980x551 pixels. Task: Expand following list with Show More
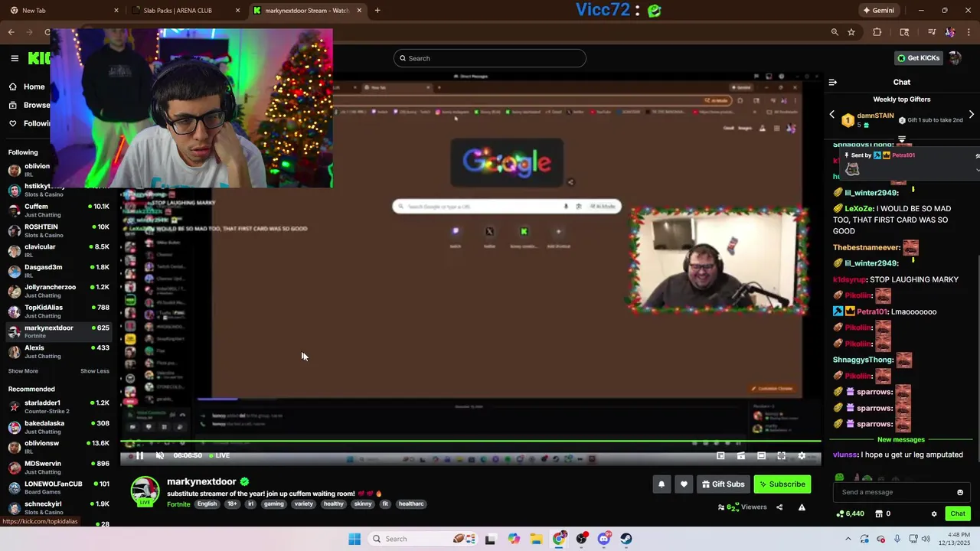click(x=23, y=371)
